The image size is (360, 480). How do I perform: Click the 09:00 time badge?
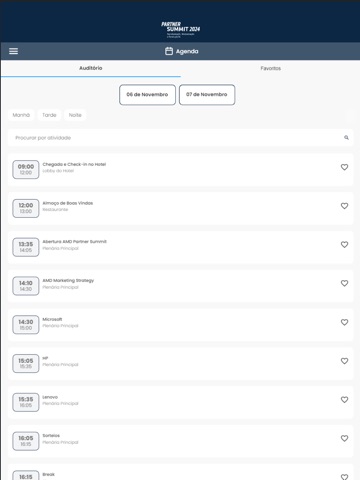coord(26,170)
